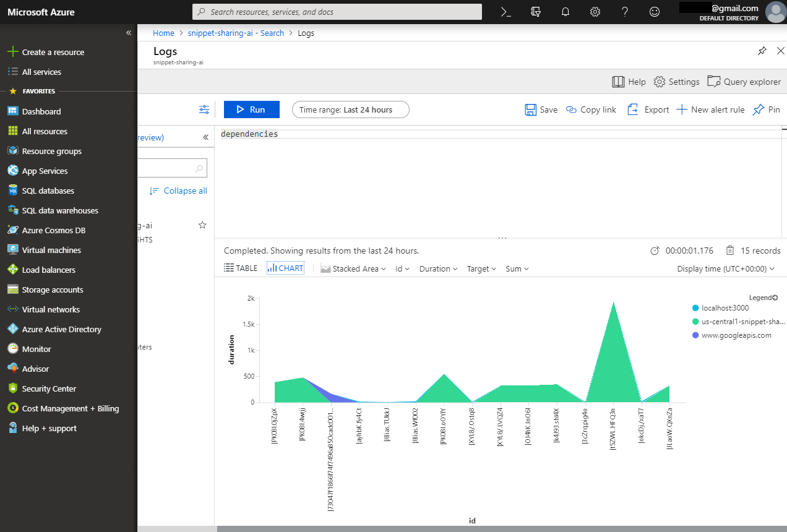The width and height of the screenshot is (787, 532).
Task: Click the Security Center icon
Action: tap(12, 388)
